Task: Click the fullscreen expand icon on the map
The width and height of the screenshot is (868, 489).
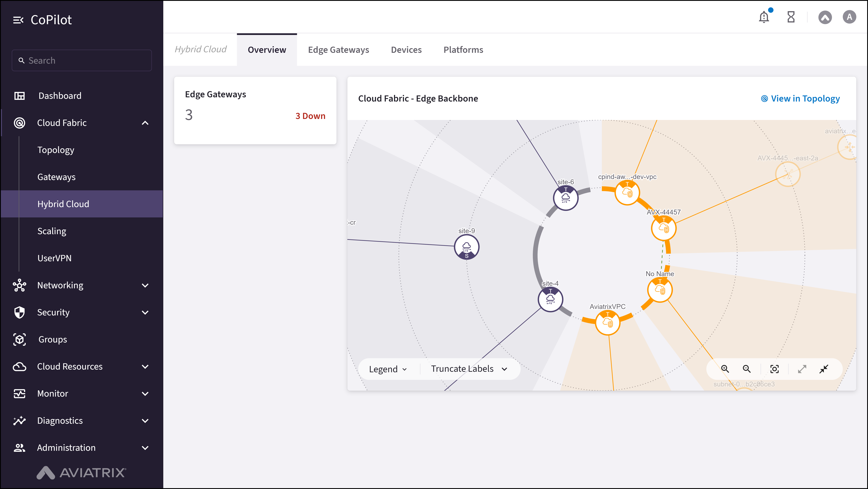Action: [802, 369]
